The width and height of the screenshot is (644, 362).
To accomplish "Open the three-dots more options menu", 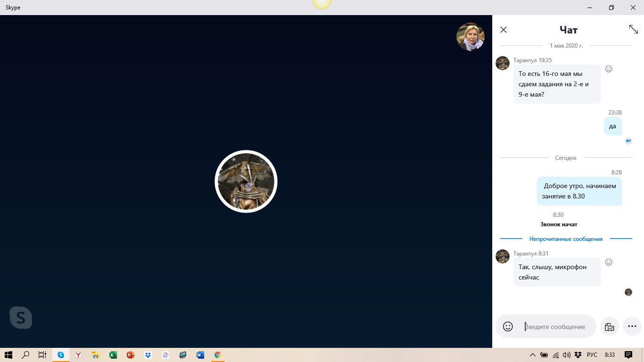I will pyautogui.click(x=632, y=326).
